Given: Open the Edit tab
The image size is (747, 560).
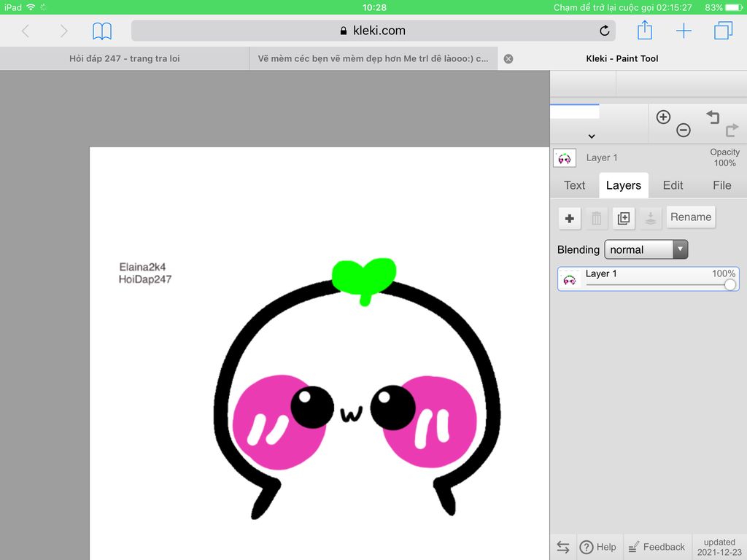Looking at the screenshot, I should 673,185.
